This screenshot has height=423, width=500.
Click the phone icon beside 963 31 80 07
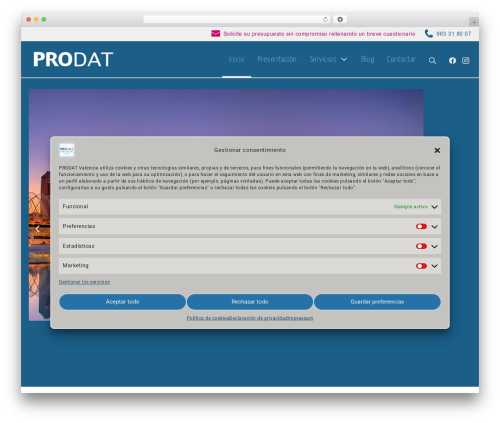click(429, 33)
